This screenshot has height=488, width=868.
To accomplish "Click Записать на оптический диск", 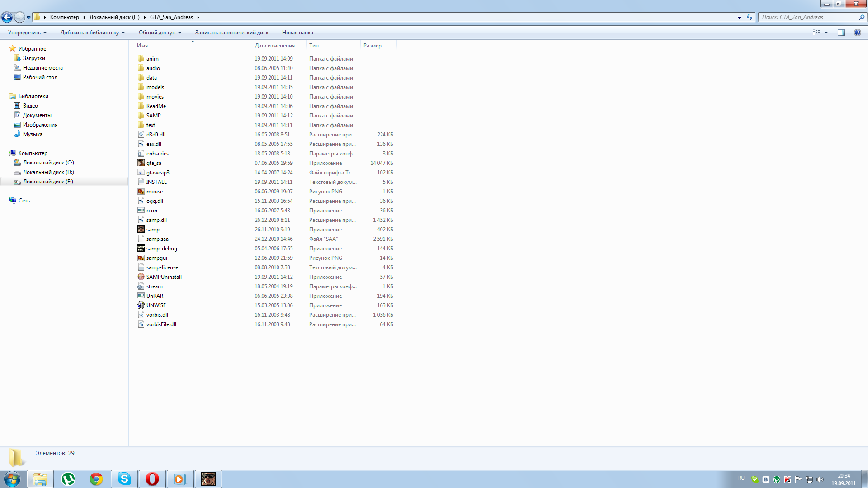I will [x=231, y=33].
